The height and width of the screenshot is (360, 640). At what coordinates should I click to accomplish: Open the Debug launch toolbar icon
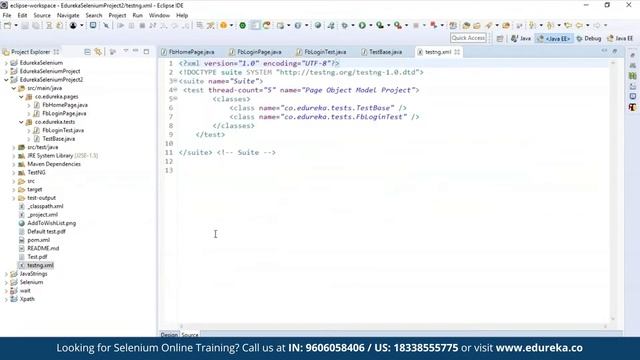pyautogui.click(x=345, y=25)
